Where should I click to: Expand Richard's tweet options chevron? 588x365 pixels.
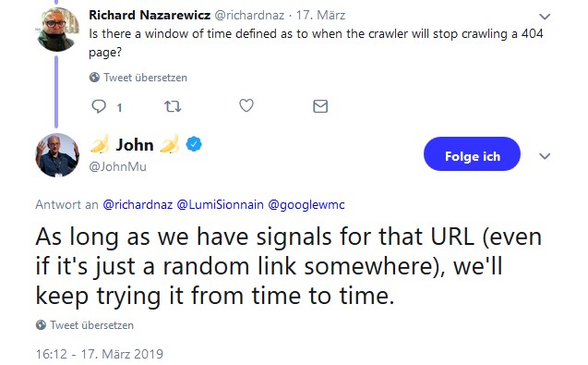(x=545, y=17)
